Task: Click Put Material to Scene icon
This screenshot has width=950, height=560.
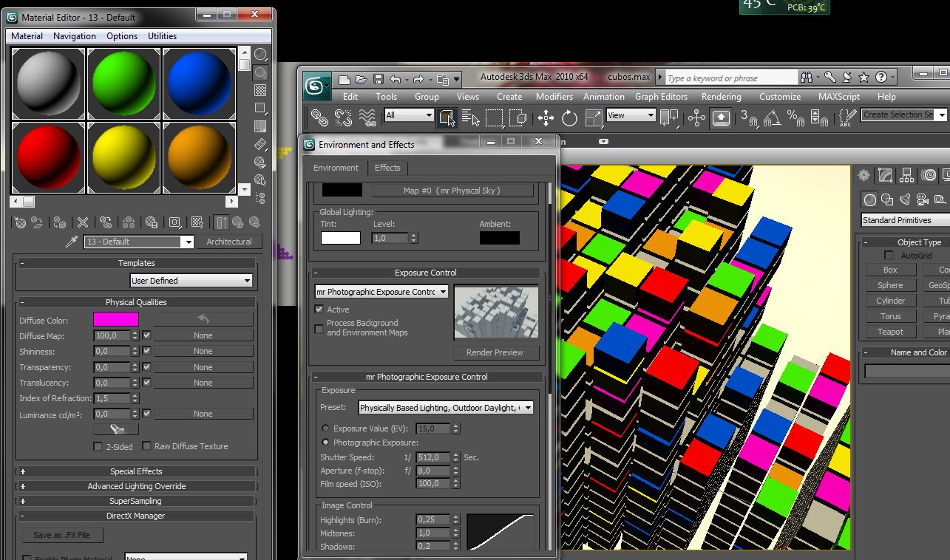Action: (x=37, y=222)
